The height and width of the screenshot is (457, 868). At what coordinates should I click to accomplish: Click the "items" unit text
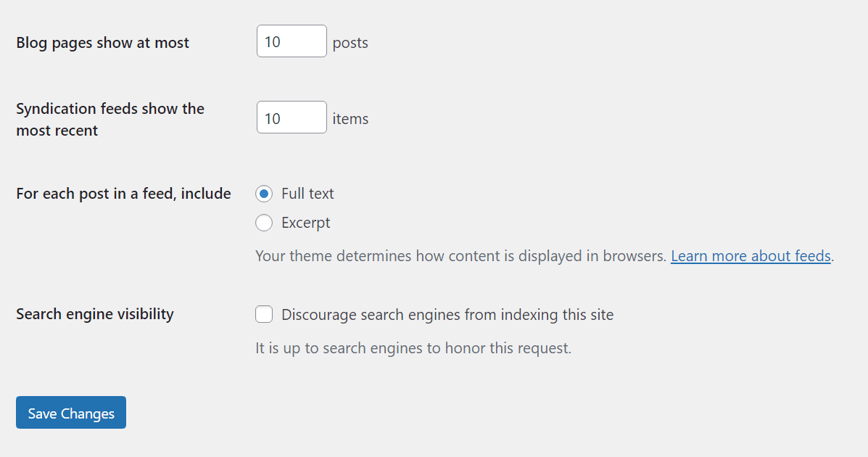(x=350, y=119)
